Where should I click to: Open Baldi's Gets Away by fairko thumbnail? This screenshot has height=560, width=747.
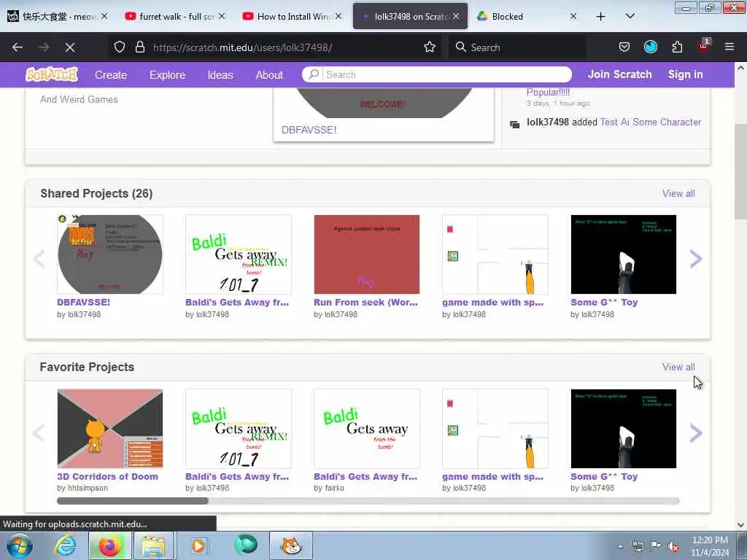(x=367, y=429)
